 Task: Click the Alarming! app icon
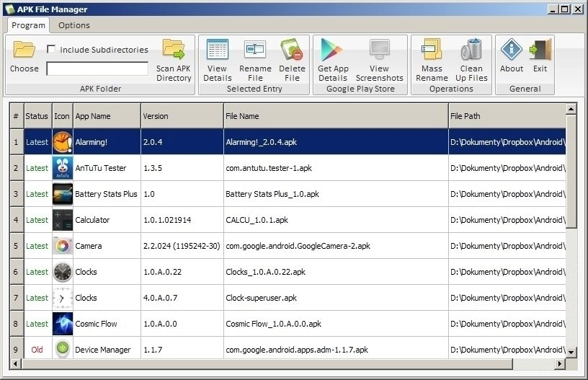point(63,142)
